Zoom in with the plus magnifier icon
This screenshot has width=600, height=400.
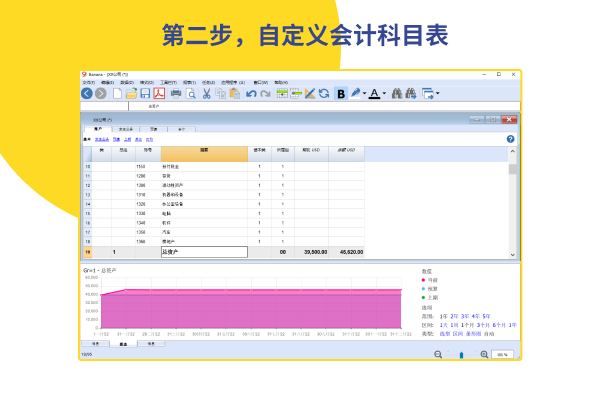click(x=484, y=354)
